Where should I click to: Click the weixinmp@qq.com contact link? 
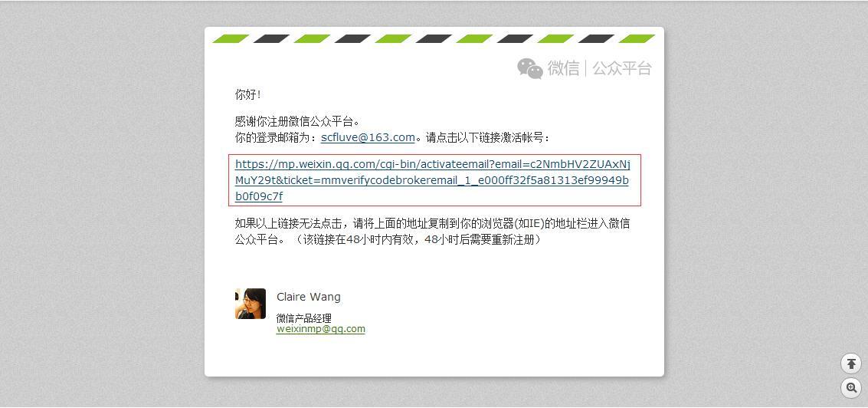point(320,329)
